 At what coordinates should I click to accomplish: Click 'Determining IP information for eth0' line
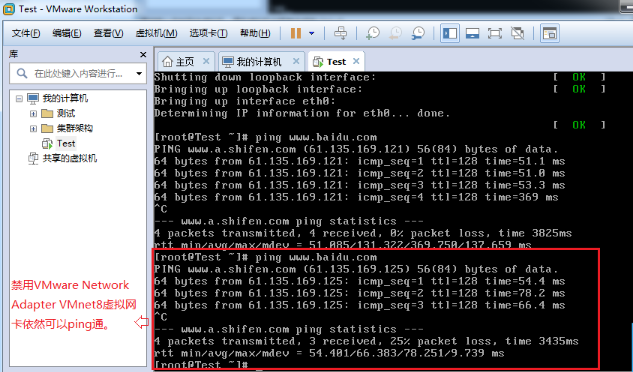click(302, 113)
